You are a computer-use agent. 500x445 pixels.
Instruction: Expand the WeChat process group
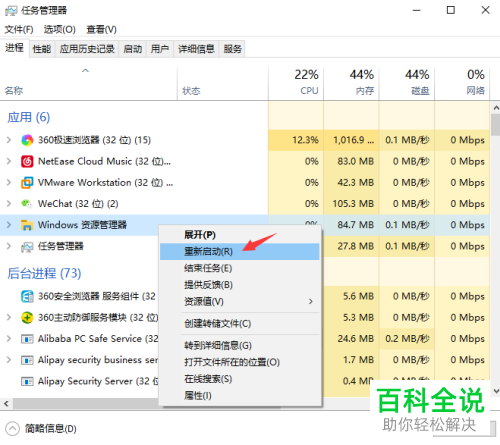point(9,204)
